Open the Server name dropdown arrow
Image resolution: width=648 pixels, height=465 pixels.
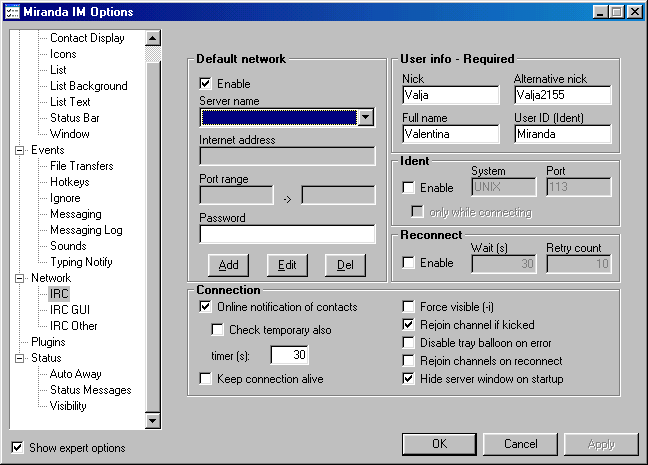(365, 117)
